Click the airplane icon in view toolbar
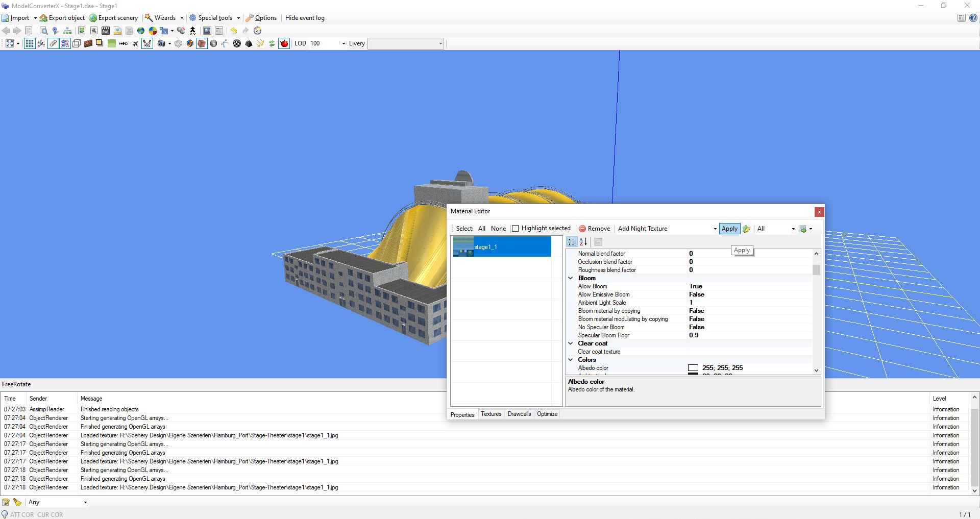This screenshot has width=980, height=519. click(x=135, y=43)
